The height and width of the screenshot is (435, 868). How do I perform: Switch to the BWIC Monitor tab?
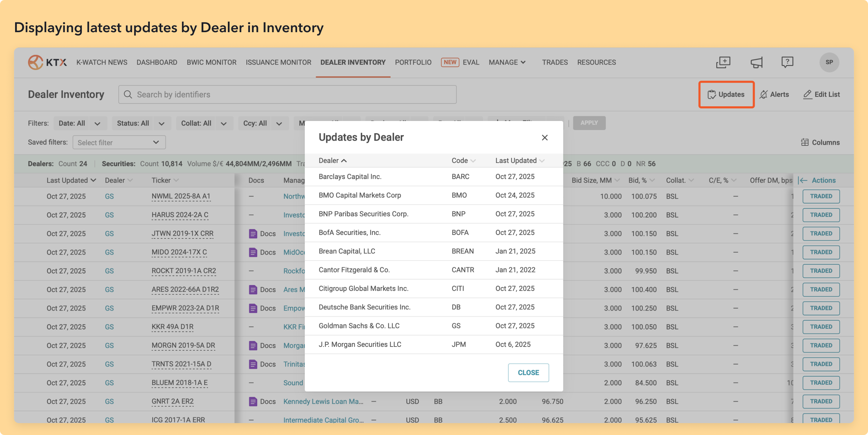(x=211, y=62)
